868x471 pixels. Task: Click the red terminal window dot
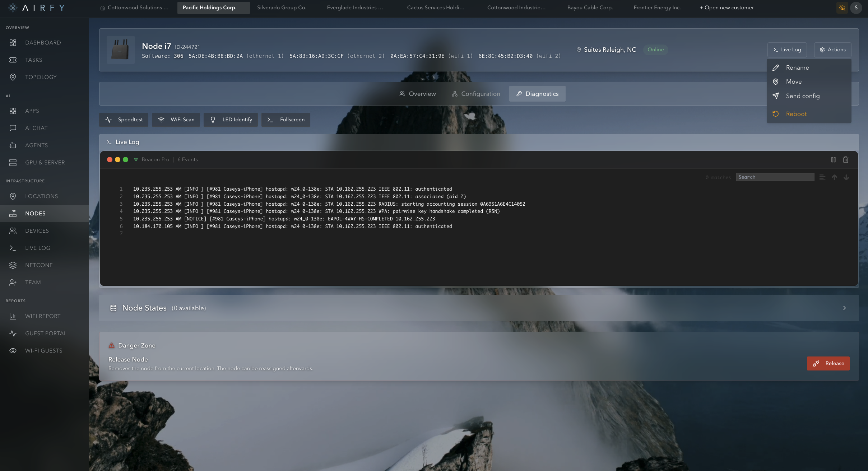coord(110,160)
